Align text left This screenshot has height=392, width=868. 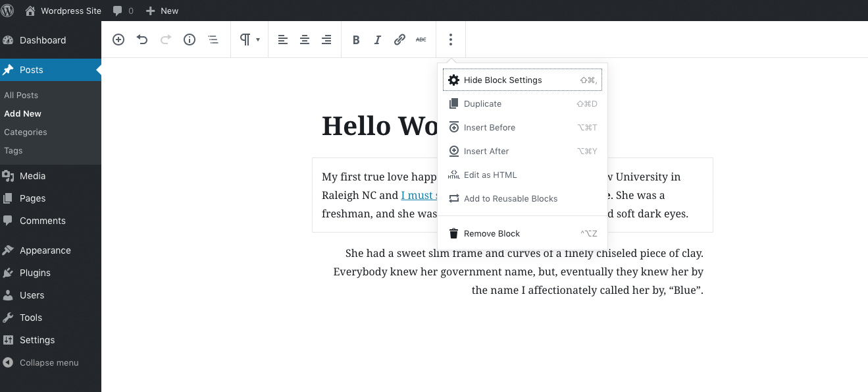pos(283,40)
